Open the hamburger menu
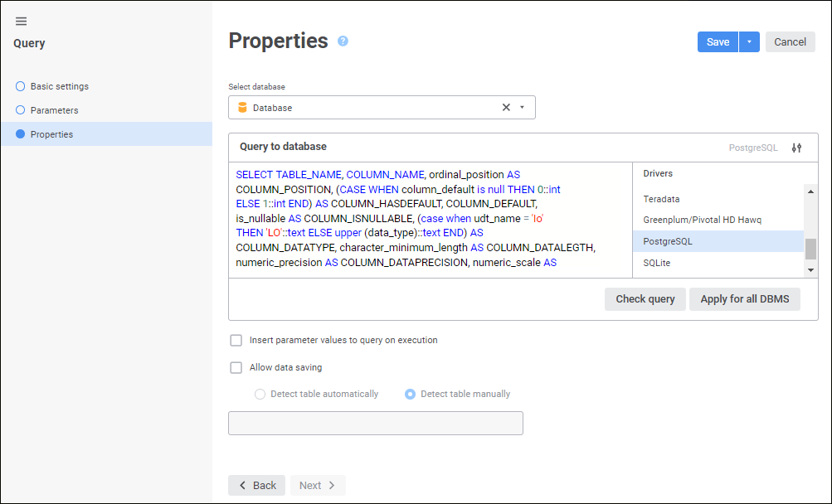This screenshot has height=504, width=832. (22, 22)
